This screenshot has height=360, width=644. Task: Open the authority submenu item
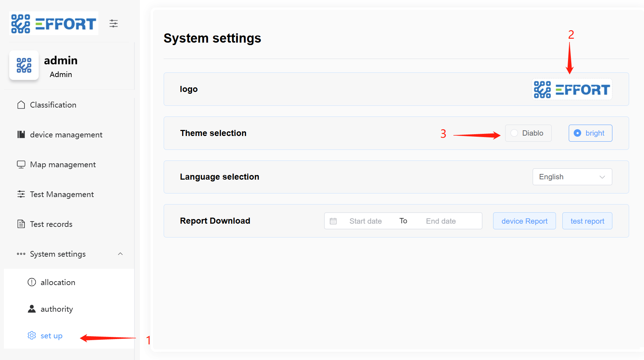pyautogui.click(x=57, y=309)
